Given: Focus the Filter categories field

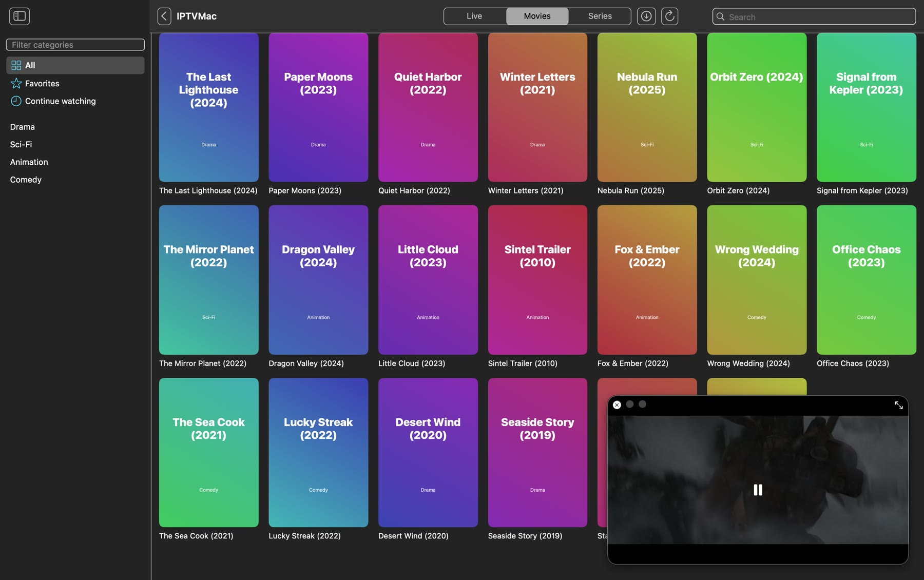Looking at the screenshot, I should click(x=75, y=45).
